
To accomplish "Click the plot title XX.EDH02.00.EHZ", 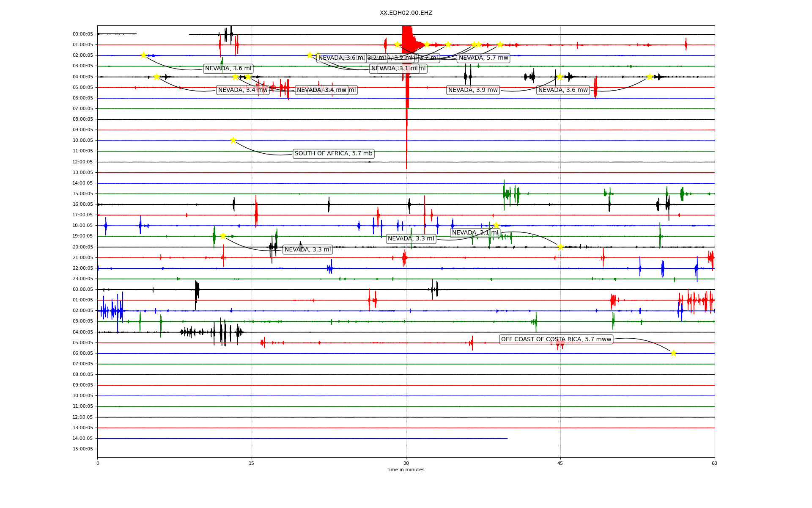I will click(406, 13).
